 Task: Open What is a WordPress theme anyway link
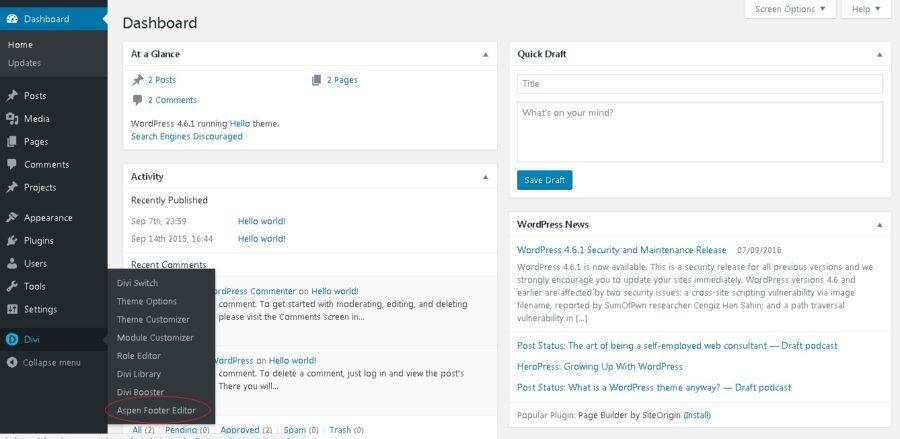pos(654,387)
